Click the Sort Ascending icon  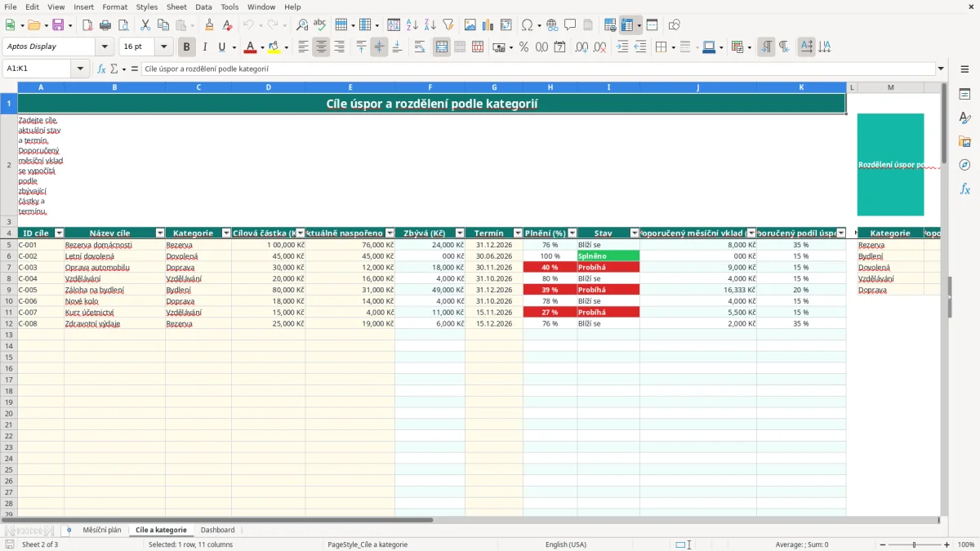(x=412, y=25)
